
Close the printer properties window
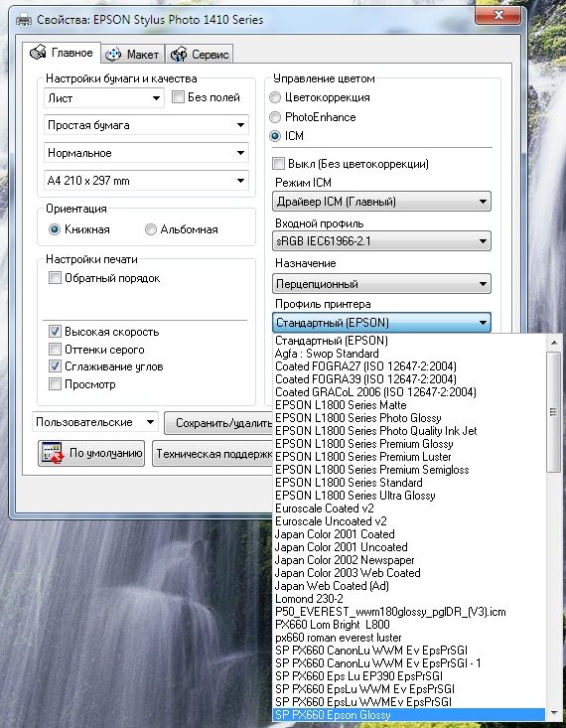coord(498,15)
